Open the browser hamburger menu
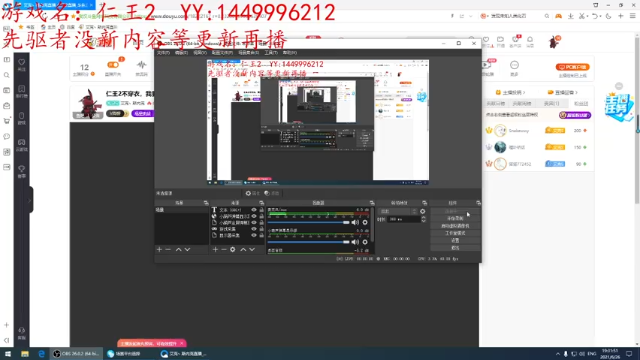 pyautogui.click(x=632, y=16)
